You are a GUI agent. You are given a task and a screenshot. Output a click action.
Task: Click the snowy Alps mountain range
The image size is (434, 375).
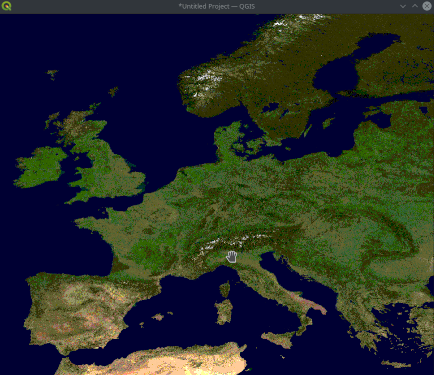click(233, 243)
